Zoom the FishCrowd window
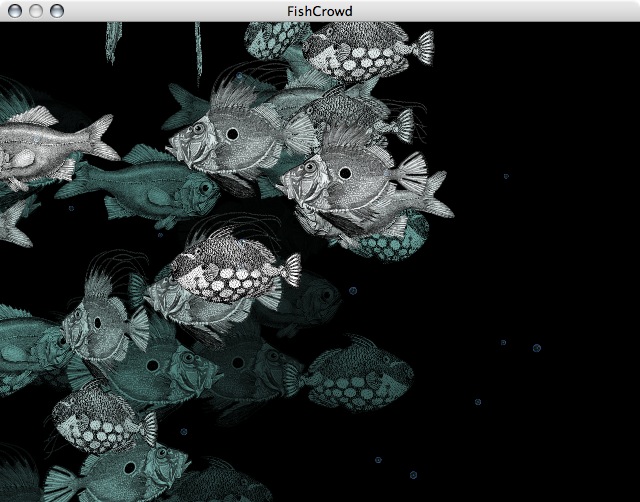The height and width of the screenshot is (502, 640). coord(57,11)
